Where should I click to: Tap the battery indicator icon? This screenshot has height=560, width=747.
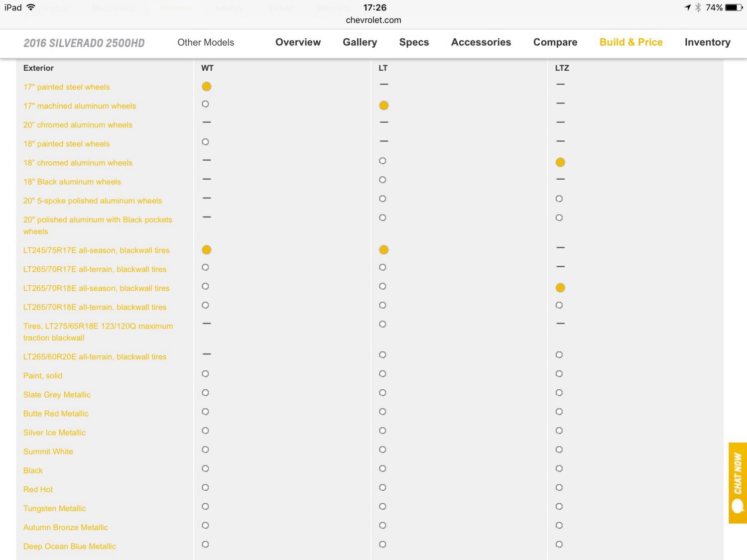tap(734, 7)
